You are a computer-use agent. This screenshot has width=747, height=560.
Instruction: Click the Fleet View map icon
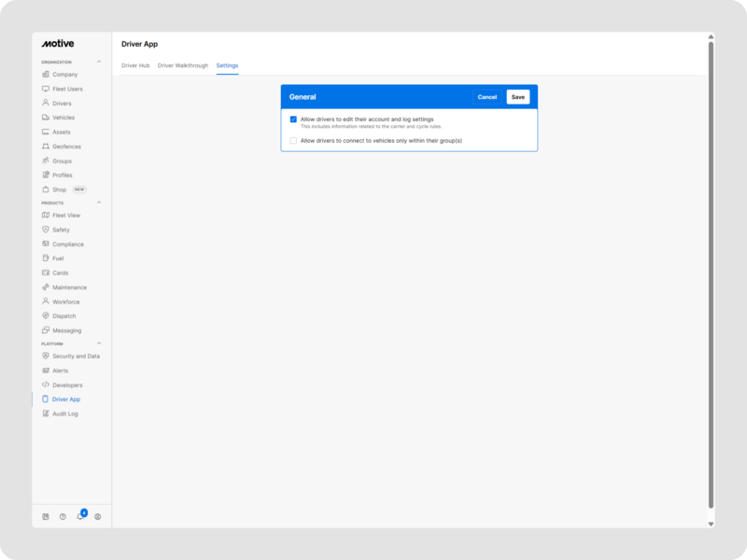[x=46, y=216]
